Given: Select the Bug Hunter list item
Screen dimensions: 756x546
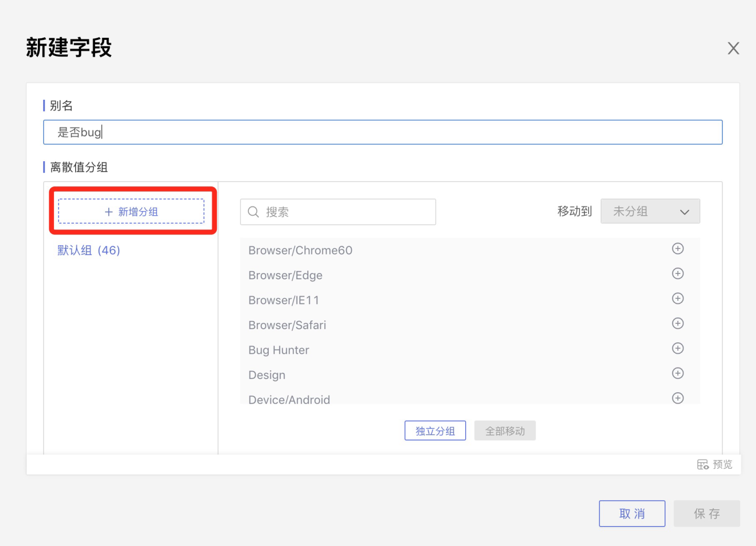Looking at the screenshot, I should tap(279, 350).
